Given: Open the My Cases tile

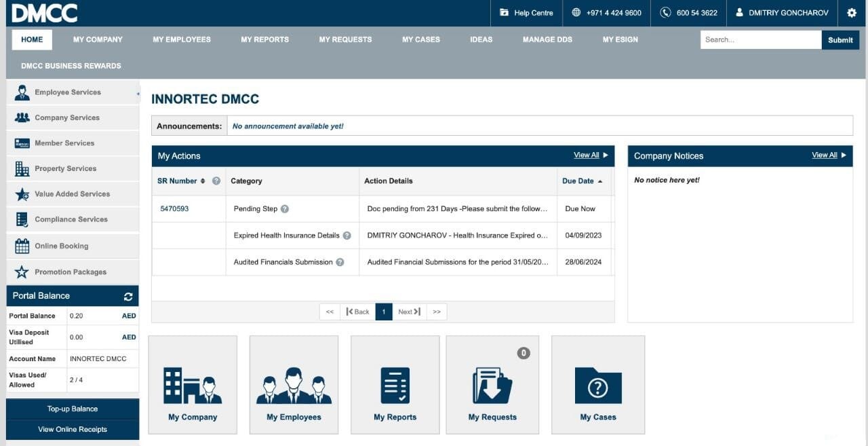Looking at the screenshot, I should click(x=598, y=384).
